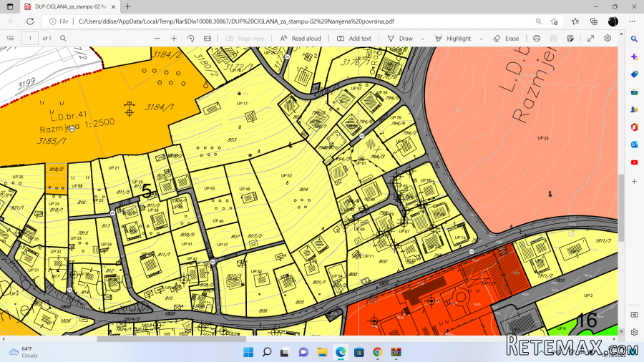Open sidebar Outlook icon

(635, 145)
